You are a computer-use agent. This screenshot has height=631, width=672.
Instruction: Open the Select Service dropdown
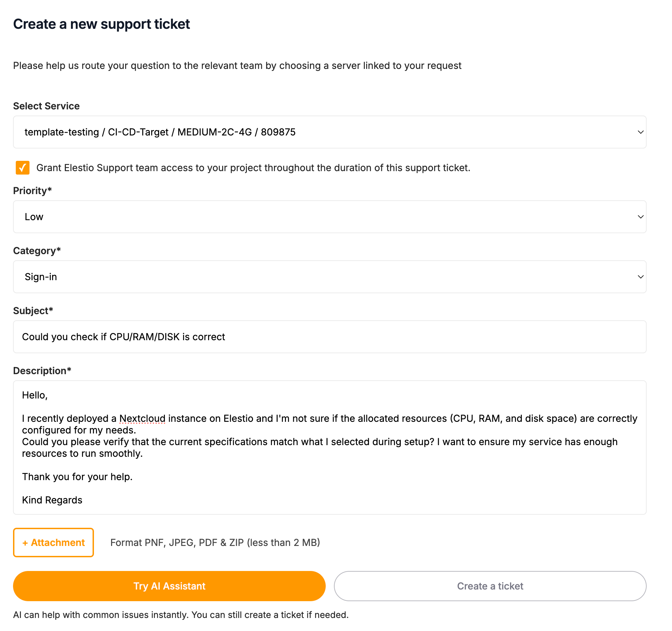(x=329, y=132)
